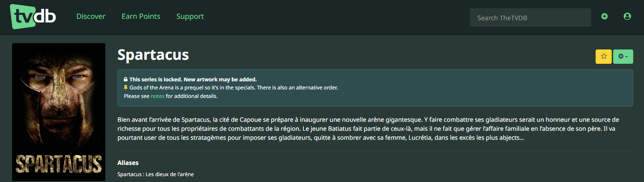This screenshot has width=644, height=182.
Task: Click the yellow pin icon
Action: point(126,88)
